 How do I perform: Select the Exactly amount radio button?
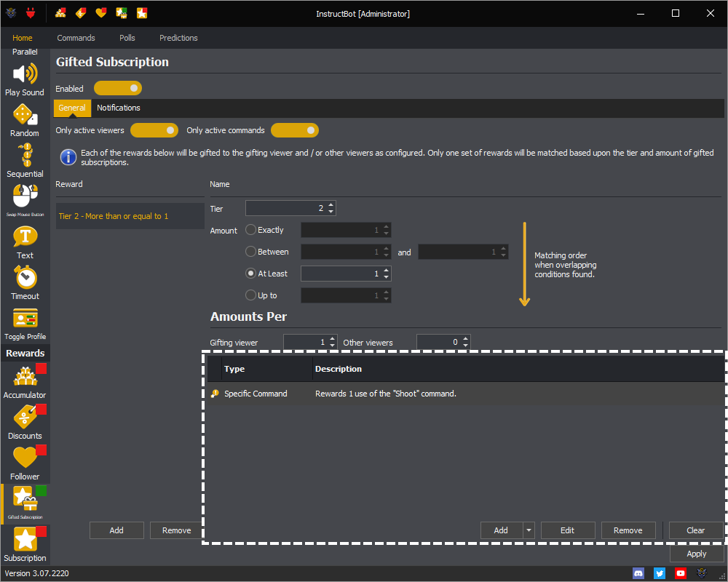(250, 230)
